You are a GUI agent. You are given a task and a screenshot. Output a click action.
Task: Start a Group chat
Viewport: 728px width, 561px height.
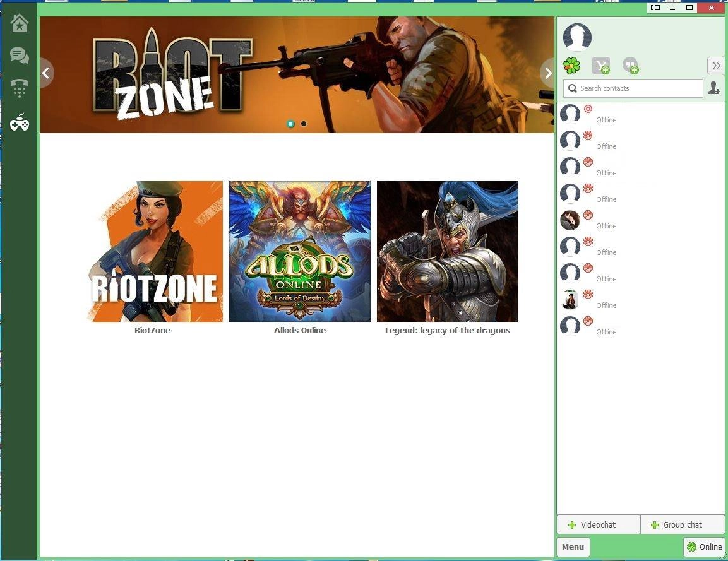683,525
